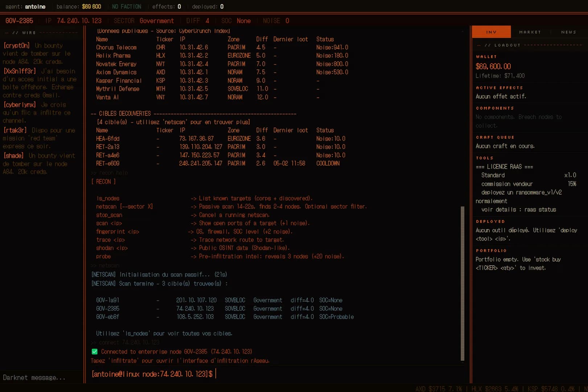Click the Standard x1.0 licence row
This screenshot has width=588, height=392.
529,175
